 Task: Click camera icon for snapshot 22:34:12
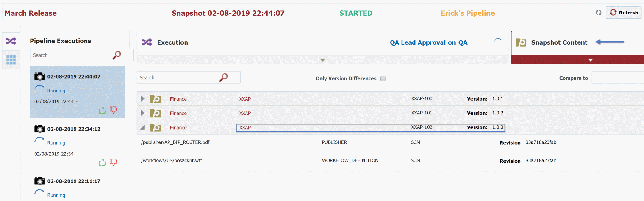(x=40, y=129)
